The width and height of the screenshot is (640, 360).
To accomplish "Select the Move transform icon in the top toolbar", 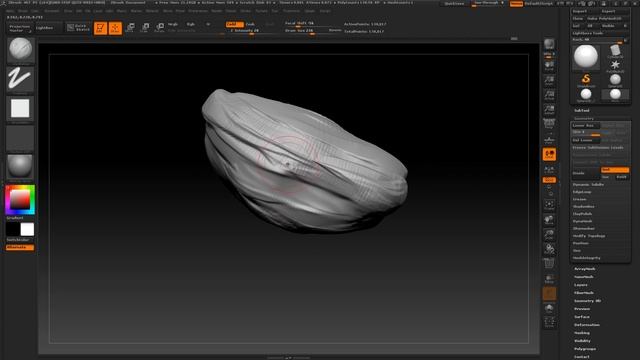I will click(130, 28).
